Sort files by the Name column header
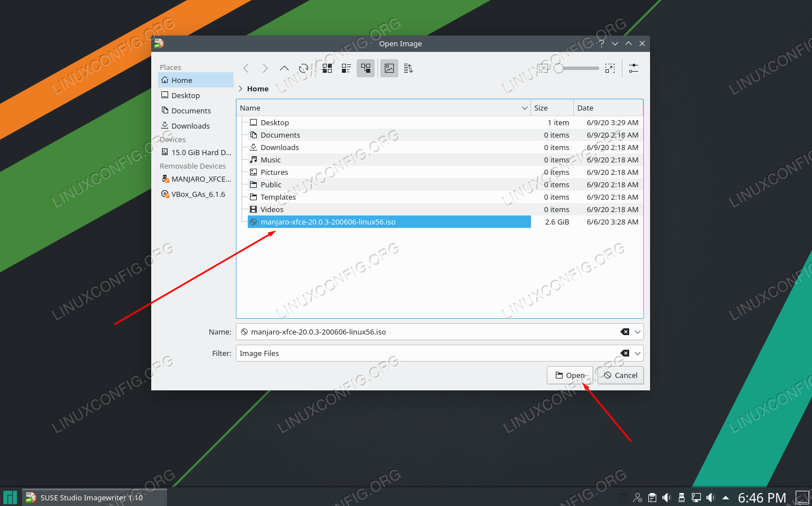The width and height of the screenshot is (812, 506). point(384,108)
